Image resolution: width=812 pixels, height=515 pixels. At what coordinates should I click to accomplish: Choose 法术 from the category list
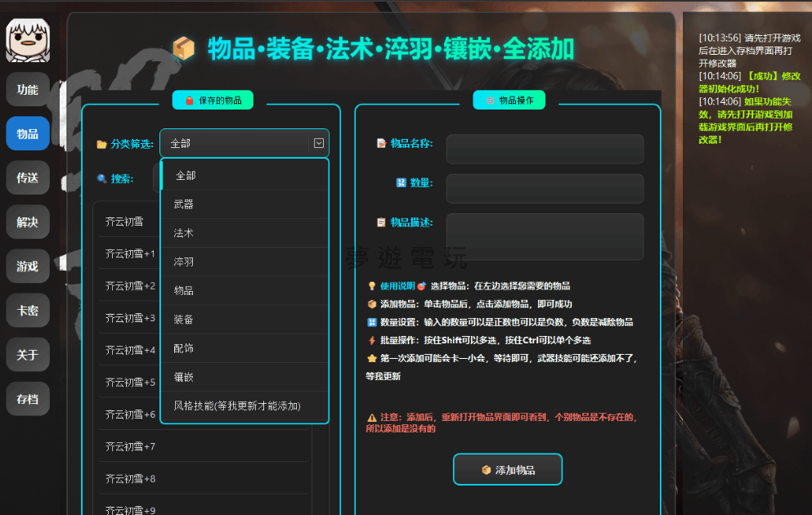(x=245, y=233)
